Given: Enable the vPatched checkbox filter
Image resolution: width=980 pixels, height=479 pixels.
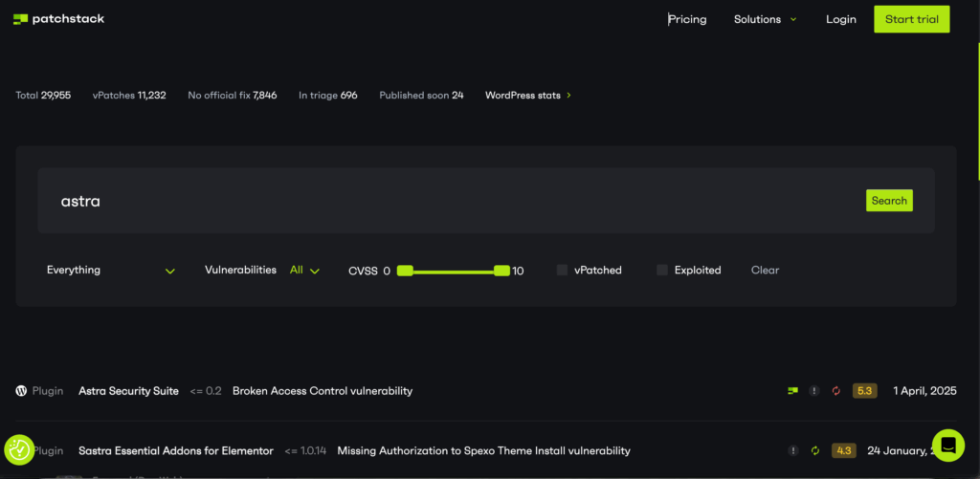Looking at the screenshot, I should pyautogui.click(x=563, y=271).
